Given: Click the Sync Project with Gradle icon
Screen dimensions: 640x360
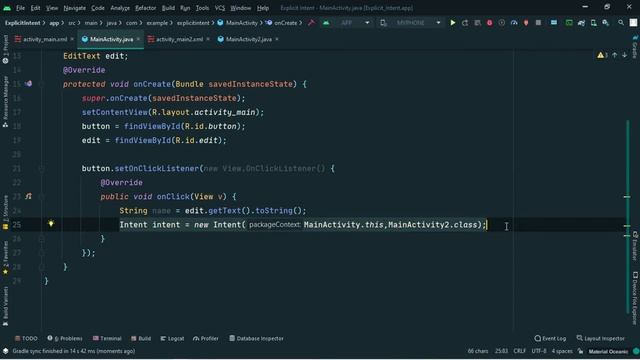Looking at the screenshot, I should pos(581,23).
